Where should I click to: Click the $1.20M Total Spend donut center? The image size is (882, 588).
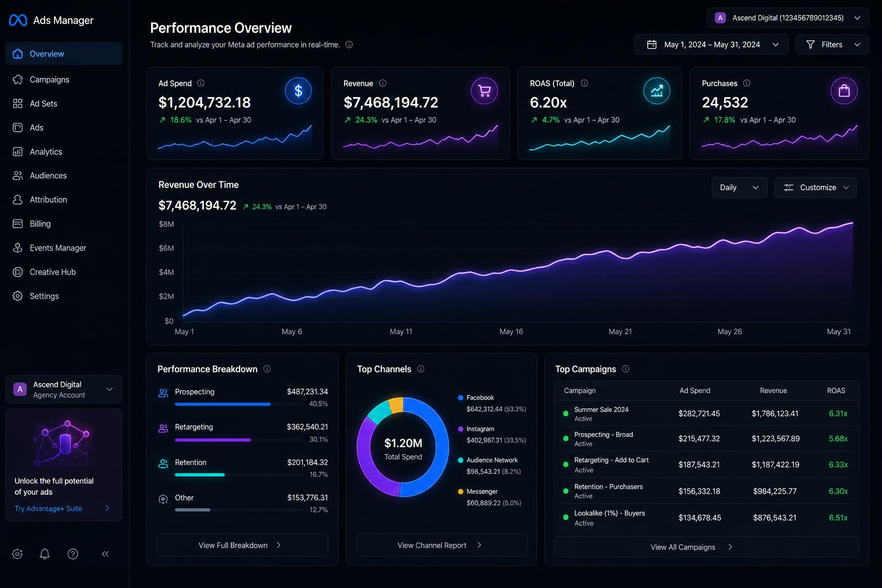[403, 448]
